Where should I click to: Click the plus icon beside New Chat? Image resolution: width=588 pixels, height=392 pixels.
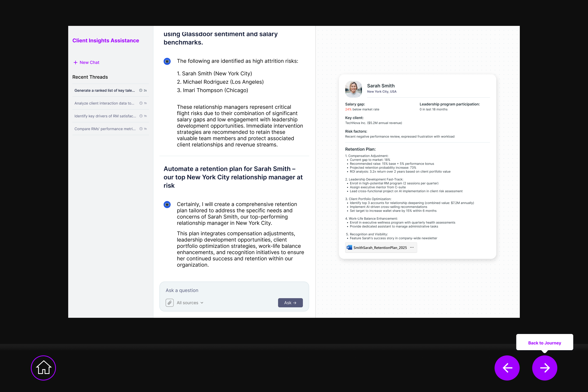[x=76, y=62]
